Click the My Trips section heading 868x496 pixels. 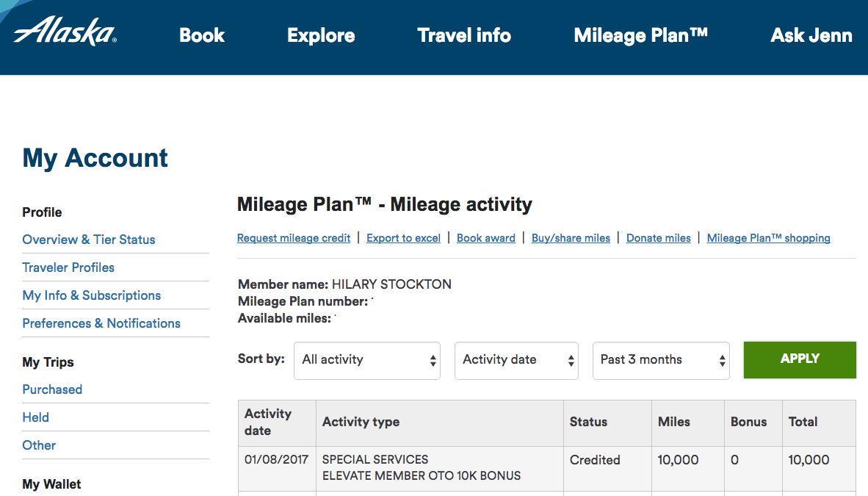coord(48,362)
